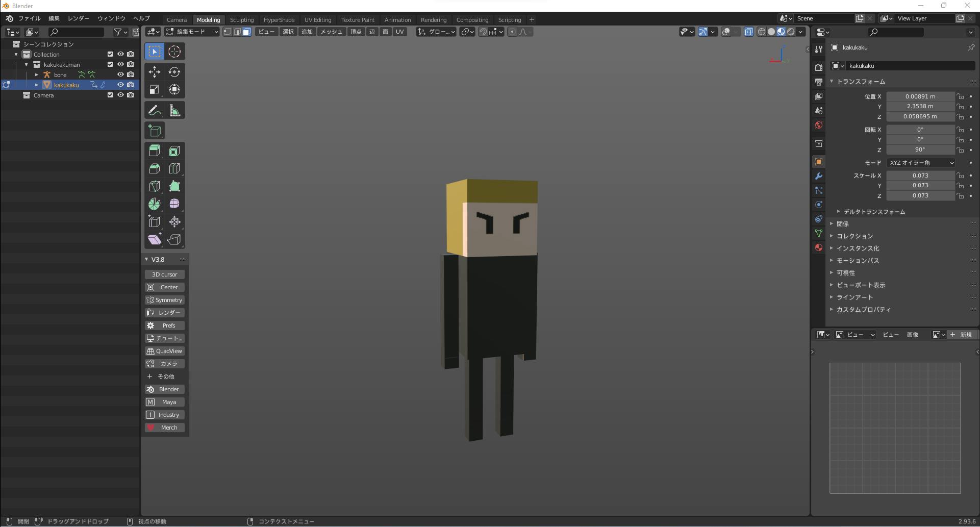Open the ファイル menu
980x527 pixels.
[x=29, y=18]
